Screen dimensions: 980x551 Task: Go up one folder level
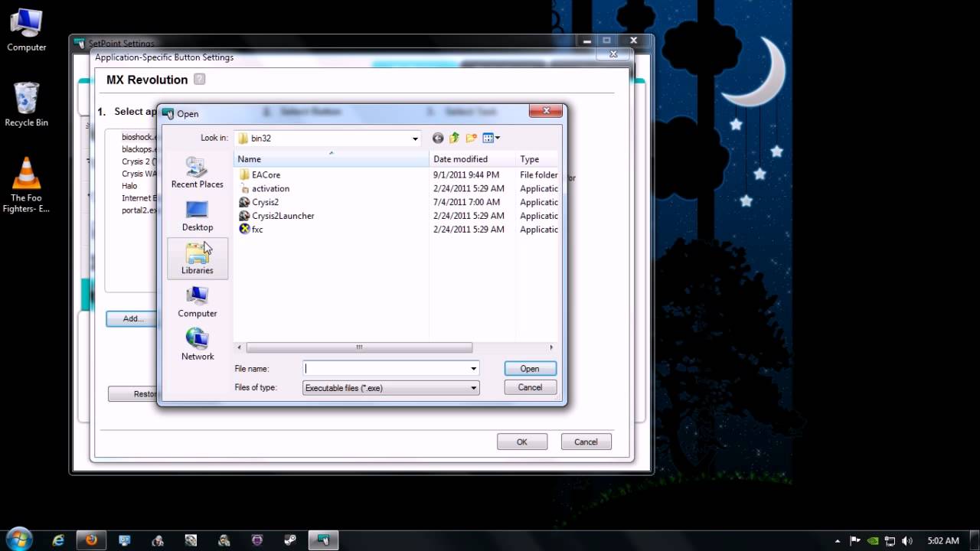pos(454,139)
